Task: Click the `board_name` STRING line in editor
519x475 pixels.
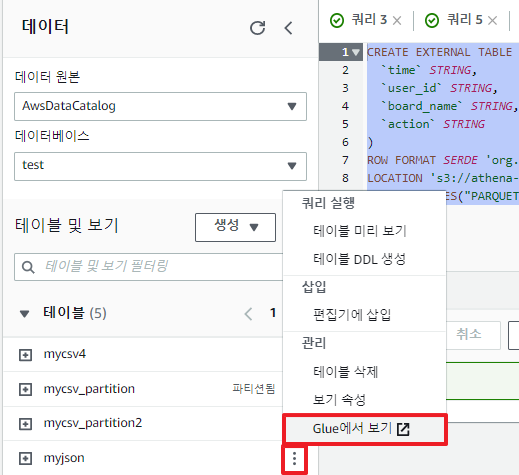Action: coord(450,106)
